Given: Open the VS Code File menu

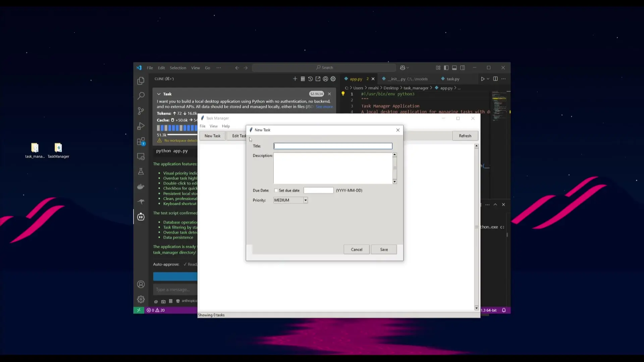Looking at the screenshot, I should click(x=150, y=68).
